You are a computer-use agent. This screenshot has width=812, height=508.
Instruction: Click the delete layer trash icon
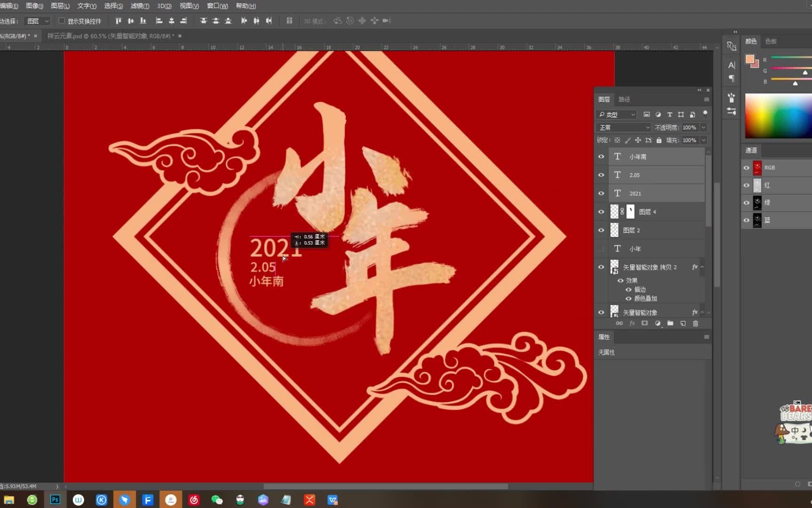[x=696, y=323]
